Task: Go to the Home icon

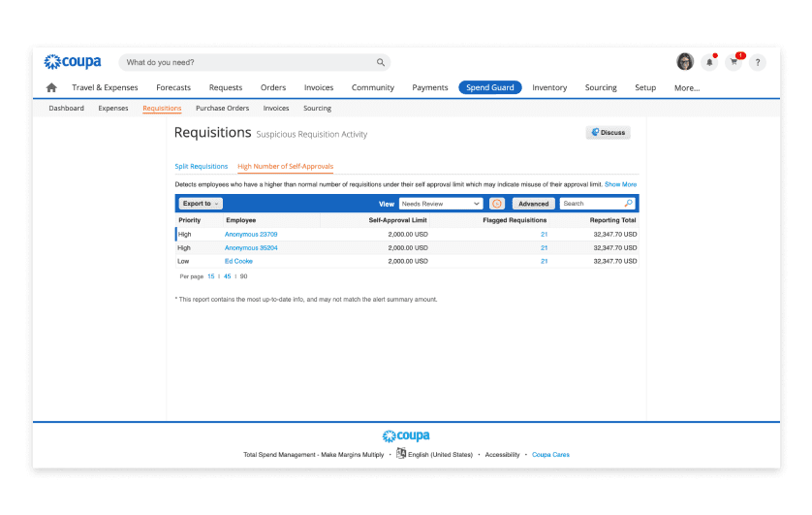Action: [51, 87]
